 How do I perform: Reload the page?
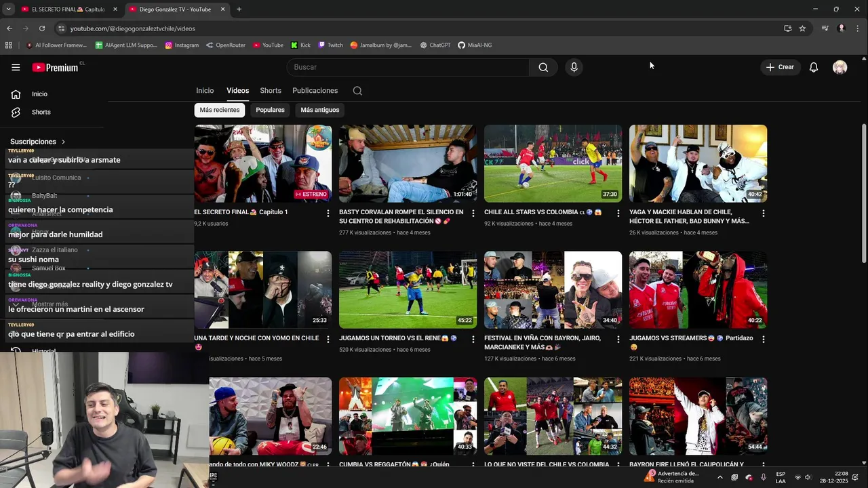click(42, 28)
